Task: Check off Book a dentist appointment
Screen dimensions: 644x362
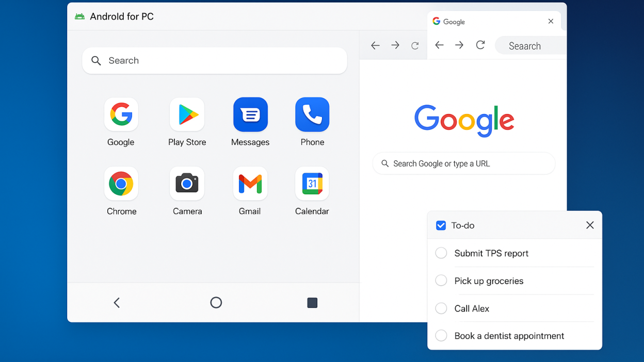Action: click(x=441, y=336)
